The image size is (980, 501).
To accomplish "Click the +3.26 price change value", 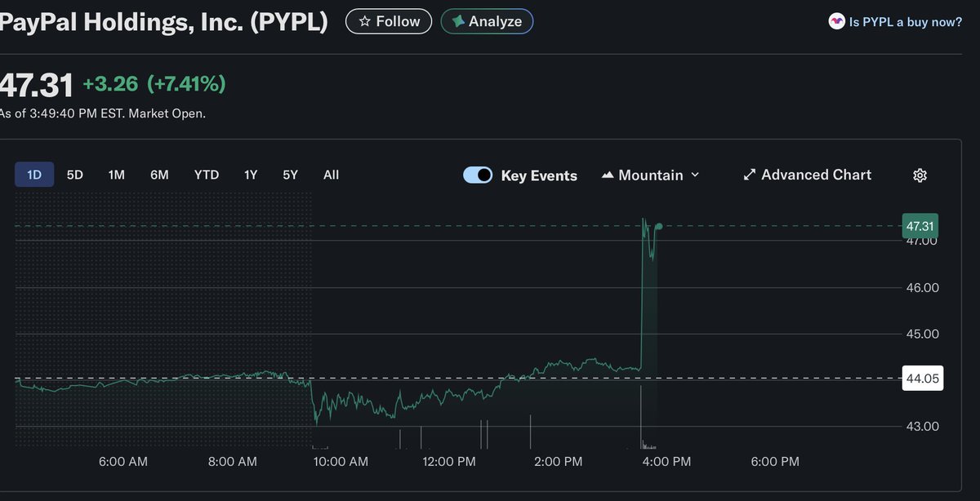I will click(x=110, y=83).
